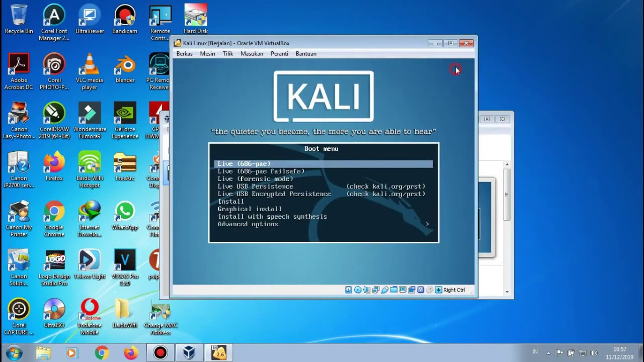
Task: Open the Masukan menu
Action: click(x=252, y=54)
